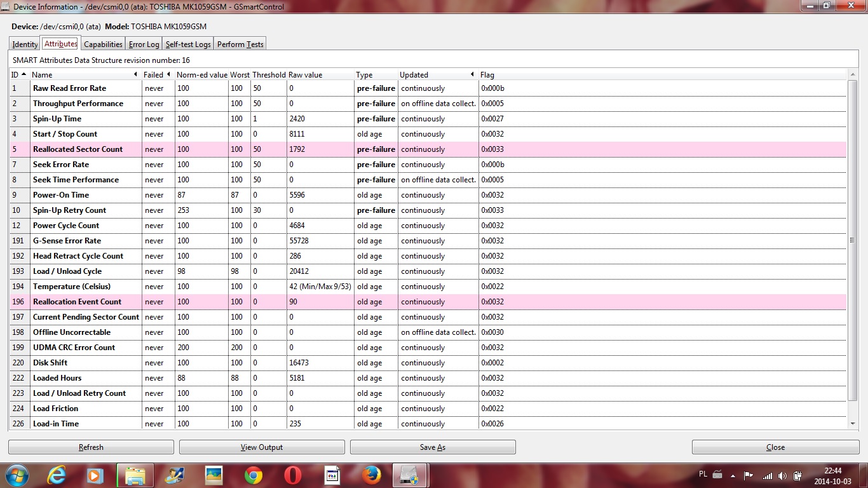Select the Load / Unload Cycle attribute name
Viewport: 868px width, 488px height.
click(x=66, y=271)
